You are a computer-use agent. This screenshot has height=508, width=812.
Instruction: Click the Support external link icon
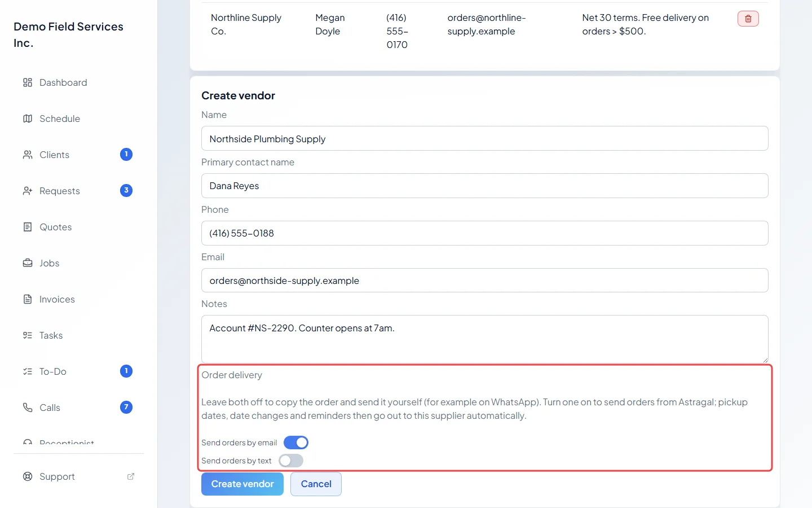(131, 476)
